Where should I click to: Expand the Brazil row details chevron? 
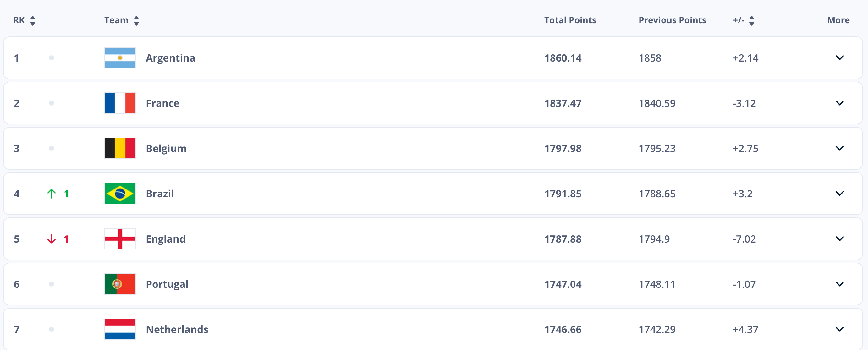pyautogui.click(x=839, y=194)
